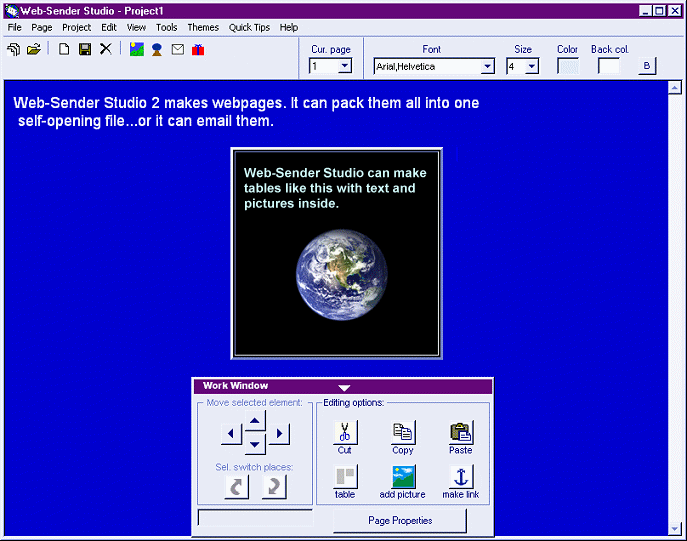This screenshot has width=687, height=541.
Task: Click the red gift box icon
Action: tap(198, 50)
